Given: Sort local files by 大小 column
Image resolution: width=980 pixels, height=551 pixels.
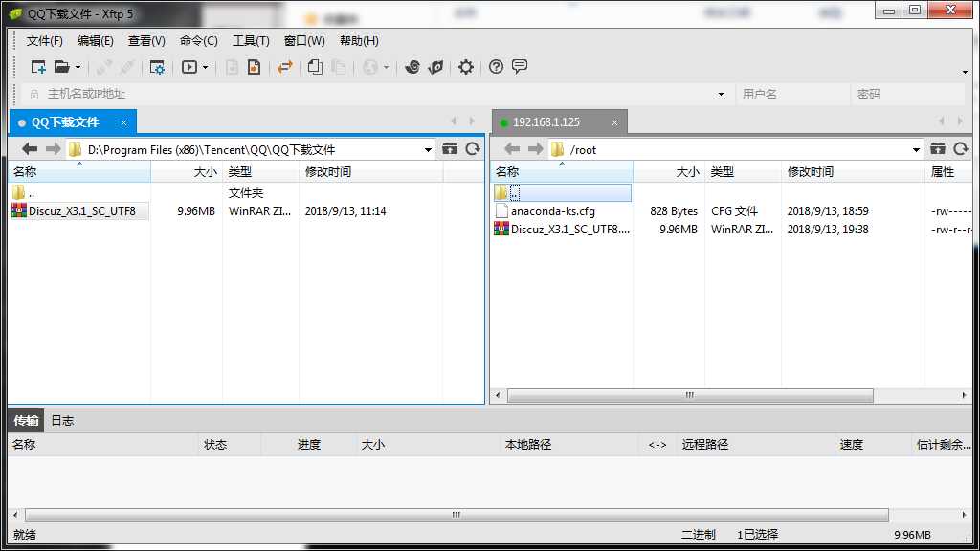Looking at the screenshot, I should [187, 172].
